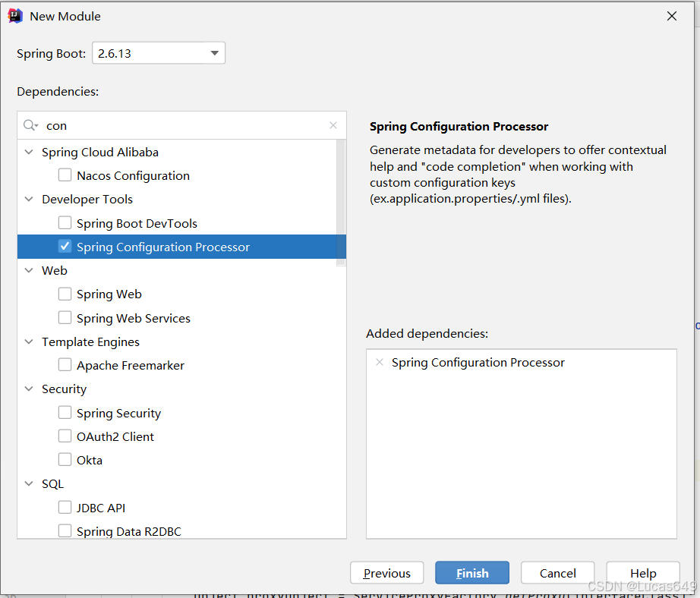Enable Apache Freemarker dependency
This screenshot has width=700, height=598.
coord(65,365)
